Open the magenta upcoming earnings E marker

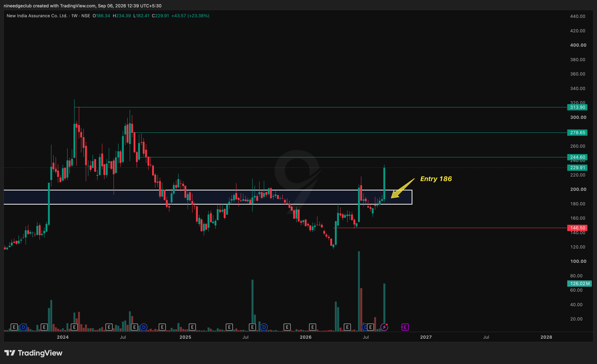tap(405, 327)
